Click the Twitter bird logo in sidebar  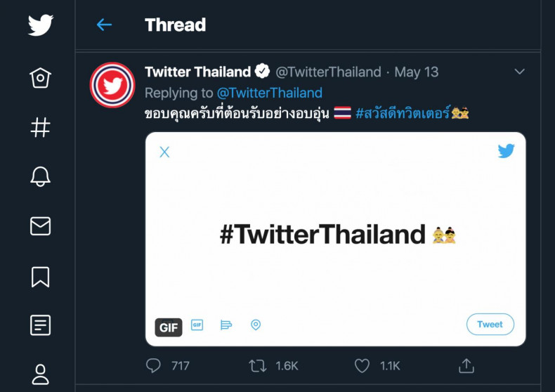pos(40,25)
